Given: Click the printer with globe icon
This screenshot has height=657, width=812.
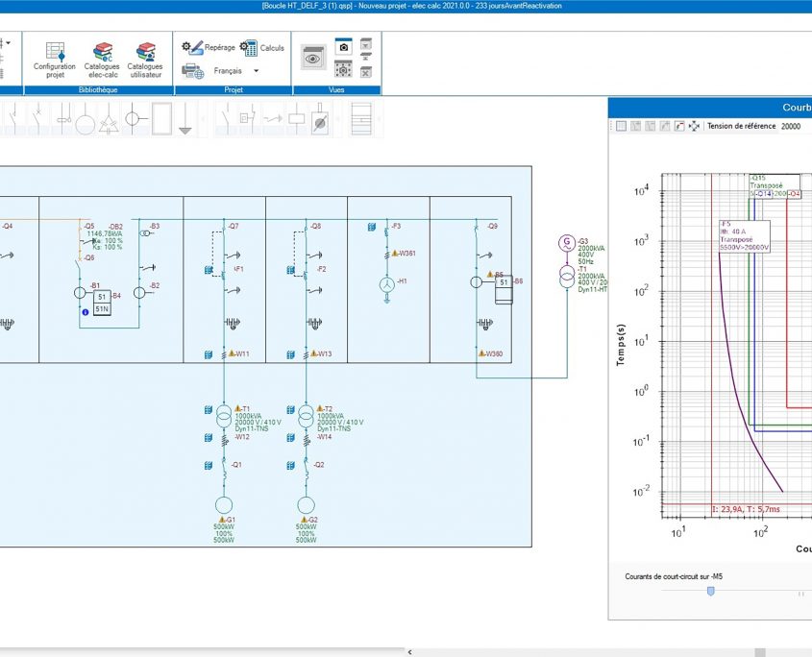Looking at the screenshot, I should click(192, 71).
